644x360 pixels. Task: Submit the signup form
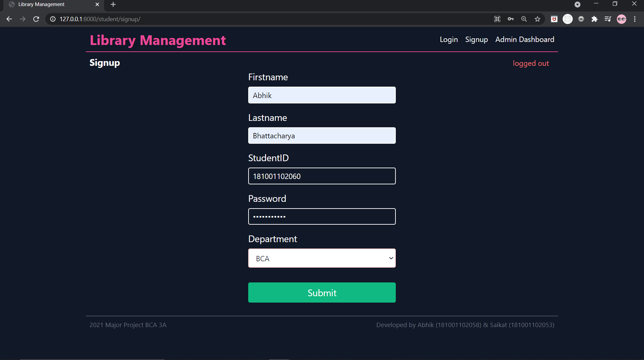tap(322, 292)
